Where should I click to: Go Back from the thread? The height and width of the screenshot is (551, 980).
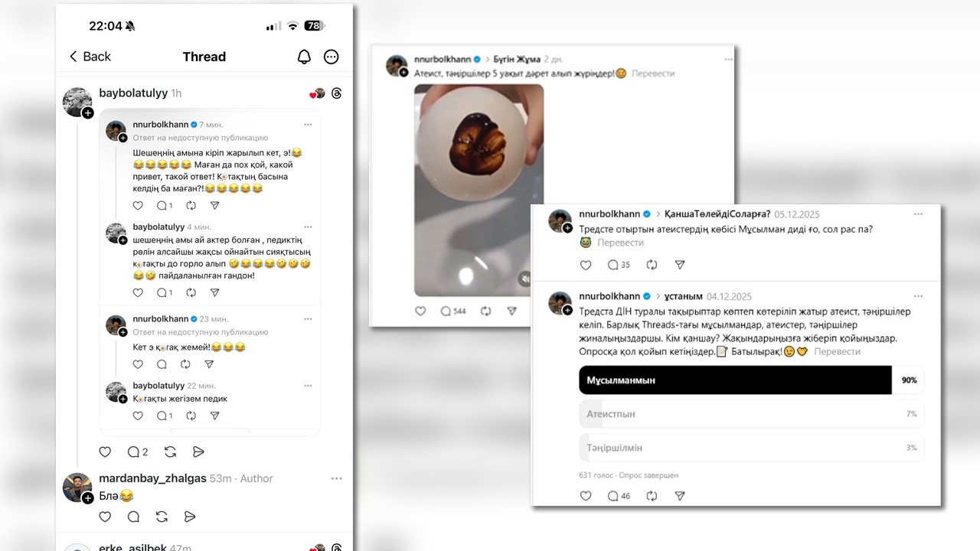click(x=90, y=57)
